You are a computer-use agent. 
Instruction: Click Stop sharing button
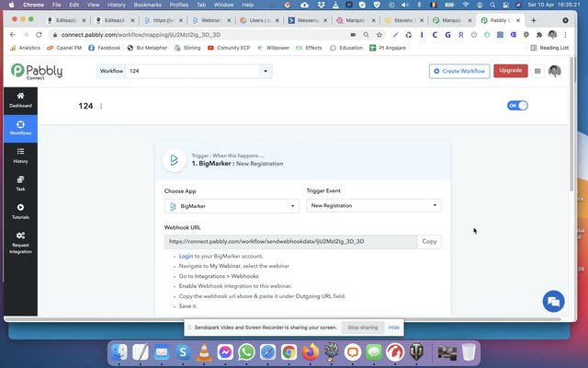(363, 328)
